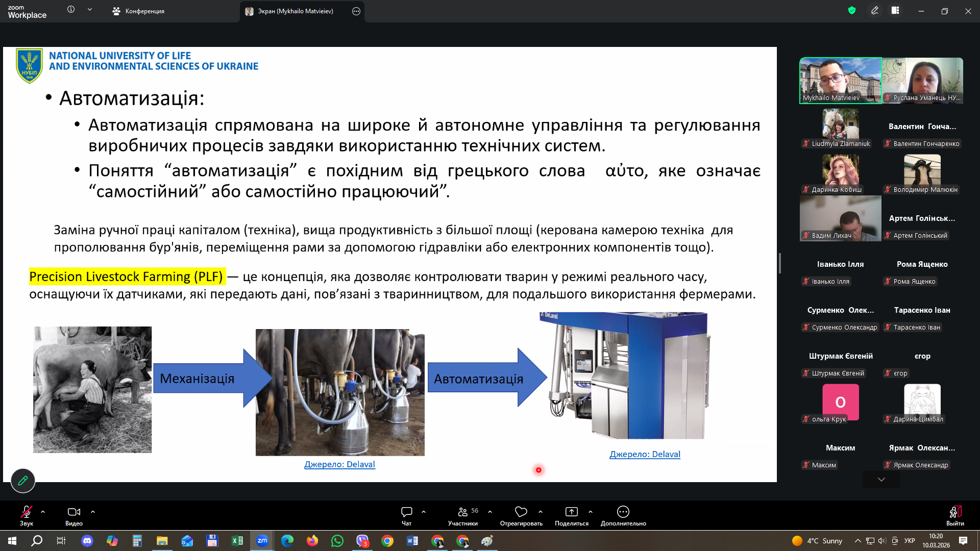Open the Chat panel icon
Screen dimensions: 980x551
[406, 512]
